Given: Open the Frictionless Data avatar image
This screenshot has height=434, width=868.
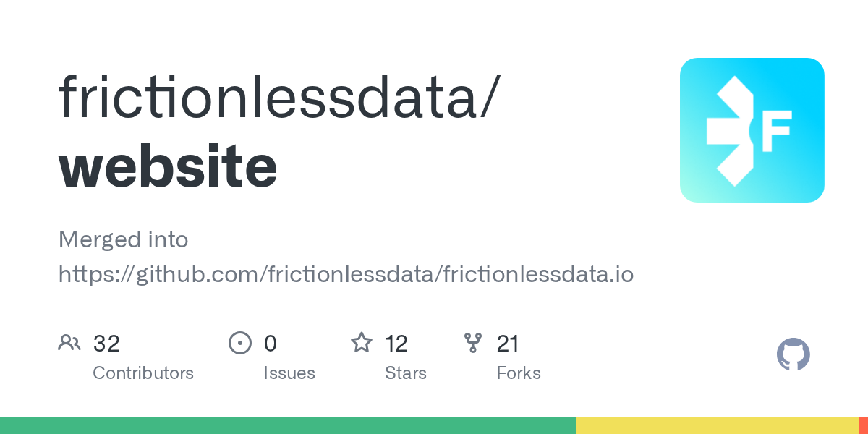Looking at the screenshot, I should tap(752, 130).
